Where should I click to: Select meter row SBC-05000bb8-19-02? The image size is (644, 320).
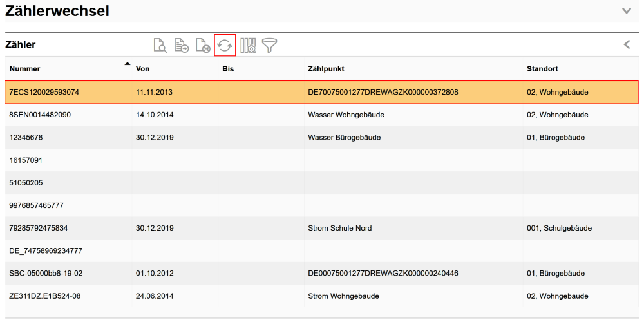46,273
